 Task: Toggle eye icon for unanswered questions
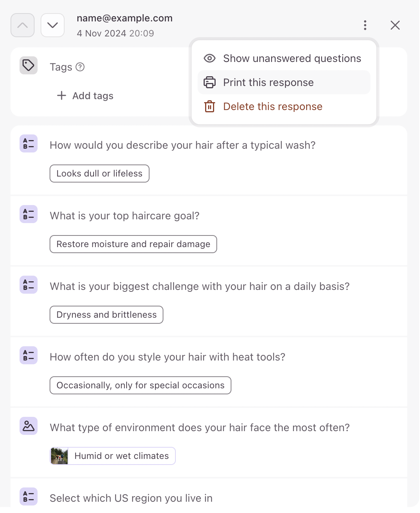[210, 58]
